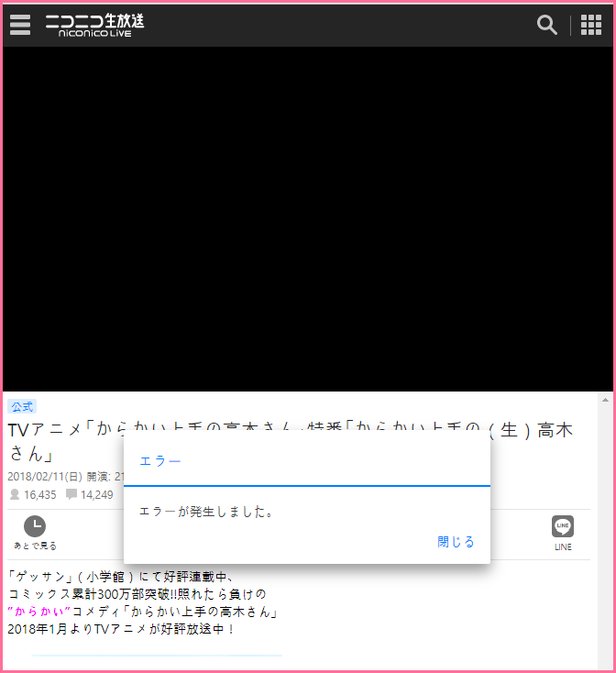
Task: Click the エラー dialog title
Action: [x=160, y=461]
